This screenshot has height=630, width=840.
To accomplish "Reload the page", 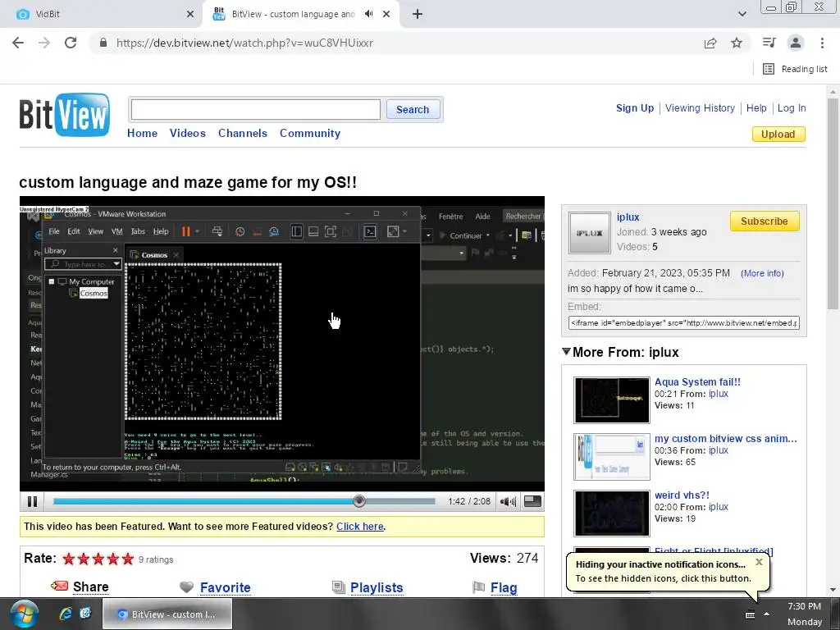I will 71,43.
